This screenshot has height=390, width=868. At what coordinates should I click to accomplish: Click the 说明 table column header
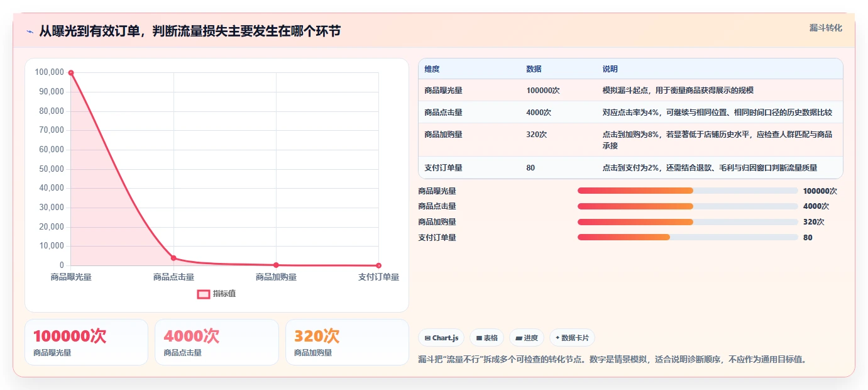click(610, 69)
